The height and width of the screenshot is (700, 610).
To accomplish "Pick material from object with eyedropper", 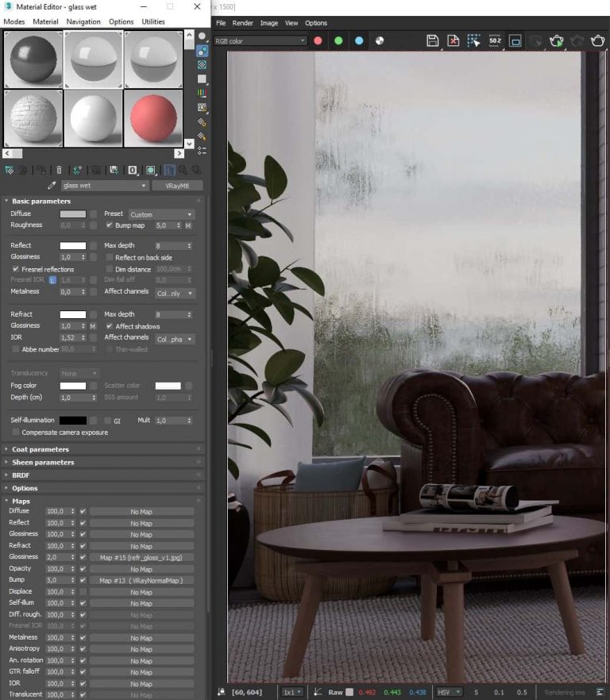I will [x=52, y=186].
